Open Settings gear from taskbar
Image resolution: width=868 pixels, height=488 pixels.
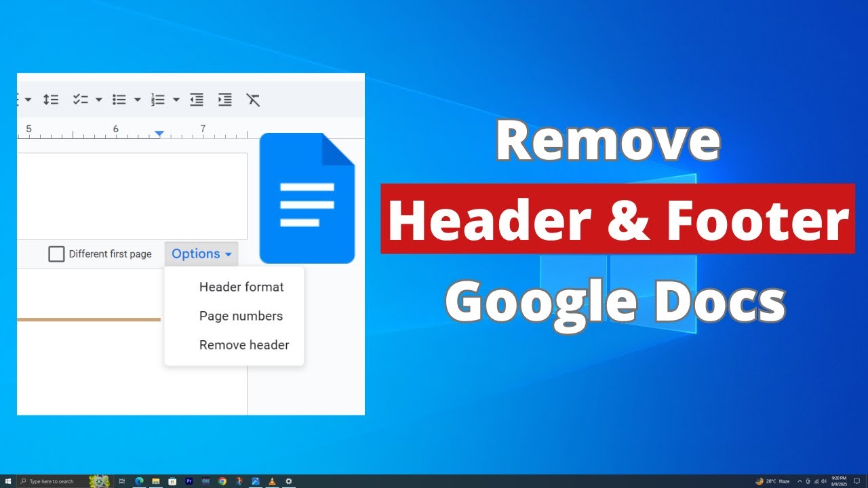[288, 481]
